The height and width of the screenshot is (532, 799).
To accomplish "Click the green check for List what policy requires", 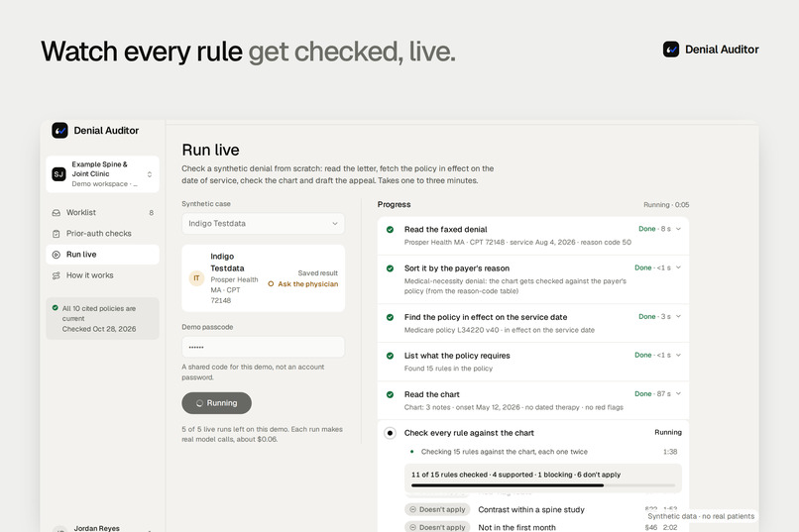I will click(390, 356).
